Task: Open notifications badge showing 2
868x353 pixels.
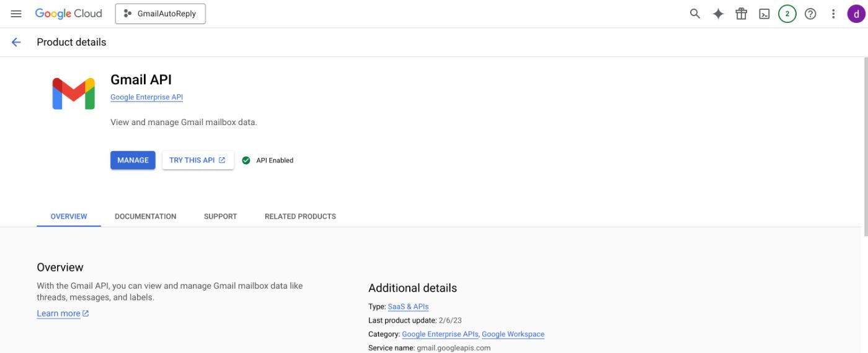Action: point(787,14)
